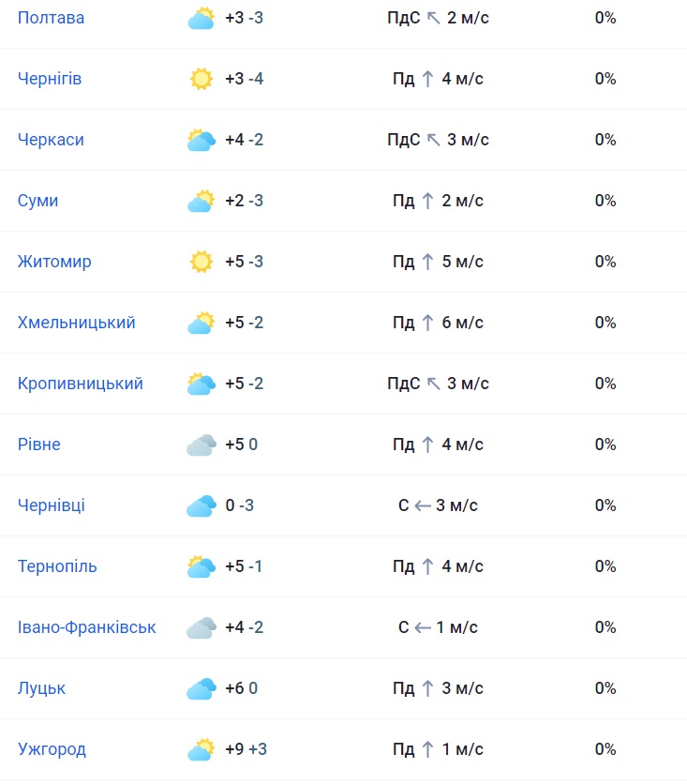This screenshot has width=687, height=784.
Task: Click the wind arrow in the Кропивницький row
Action: (433, 384)
